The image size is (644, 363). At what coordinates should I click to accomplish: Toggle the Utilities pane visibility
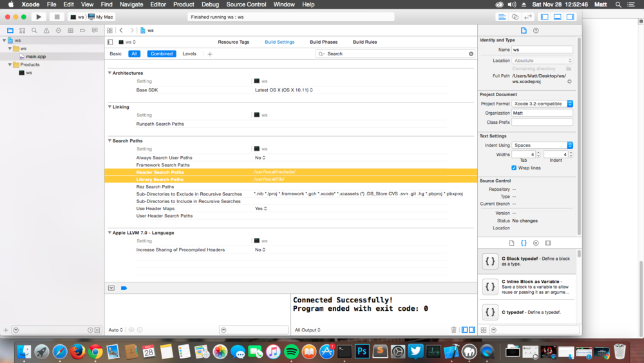[x=571, y=17]
